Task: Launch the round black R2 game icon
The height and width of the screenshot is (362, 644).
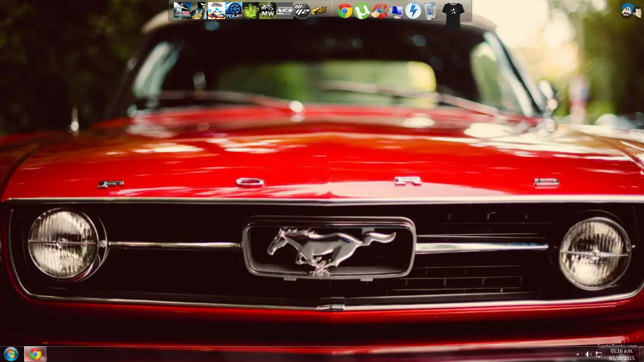Action: click(302, 10)
